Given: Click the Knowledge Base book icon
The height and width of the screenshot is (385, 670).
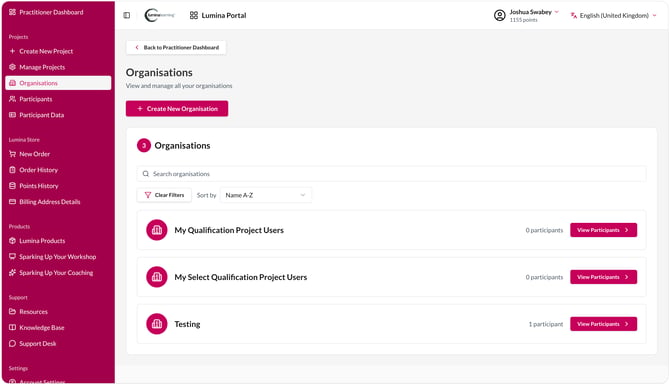Looking at the screenshot, I should [x=12, y=327].
